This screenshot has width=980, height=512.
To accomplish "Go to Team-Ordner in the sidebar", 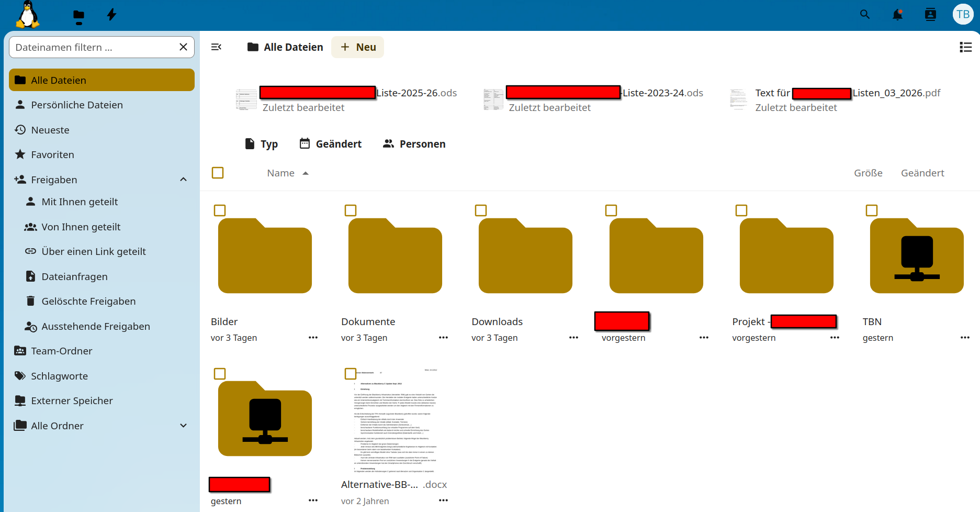I will 61,351.
